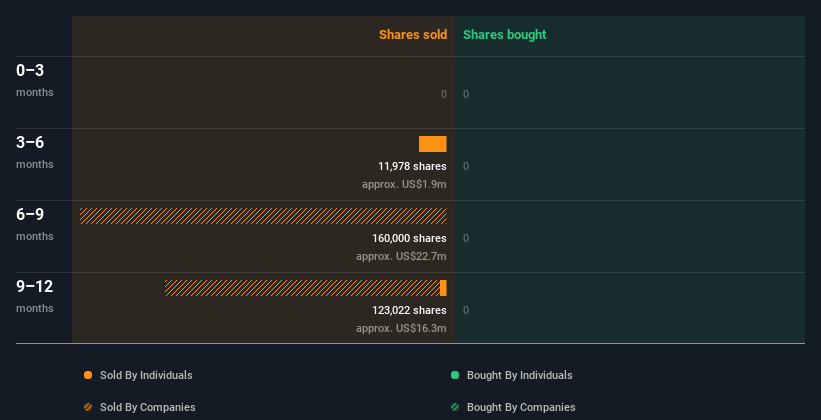821x420 pixels.
Task: Select the approx. US$1.9m value
Action: [x=404, y=185]
